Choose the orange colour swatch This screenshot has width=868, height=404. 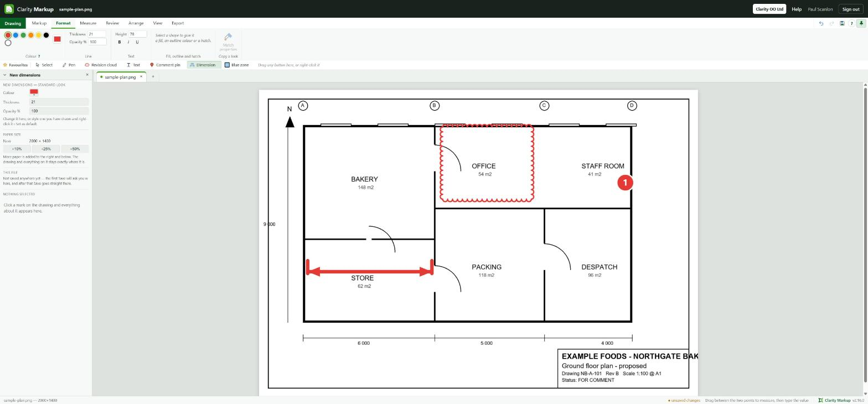31,35
